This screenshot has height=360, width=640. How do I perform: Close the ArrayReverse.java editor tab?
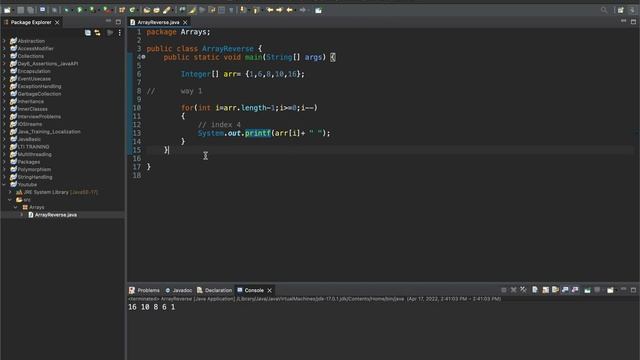185,22
